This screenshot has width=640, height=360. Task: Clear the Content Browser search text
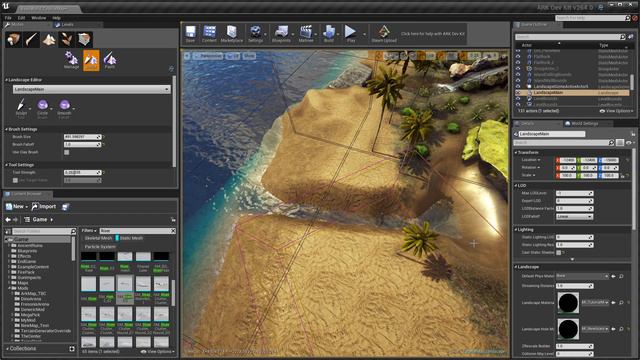tap(173, 231)
